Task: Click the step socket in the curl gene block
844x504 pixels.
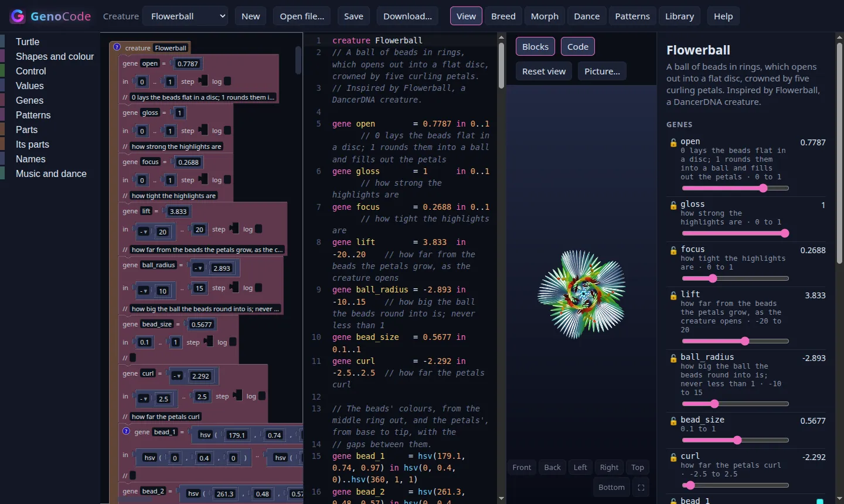Action: coord(238,395)
